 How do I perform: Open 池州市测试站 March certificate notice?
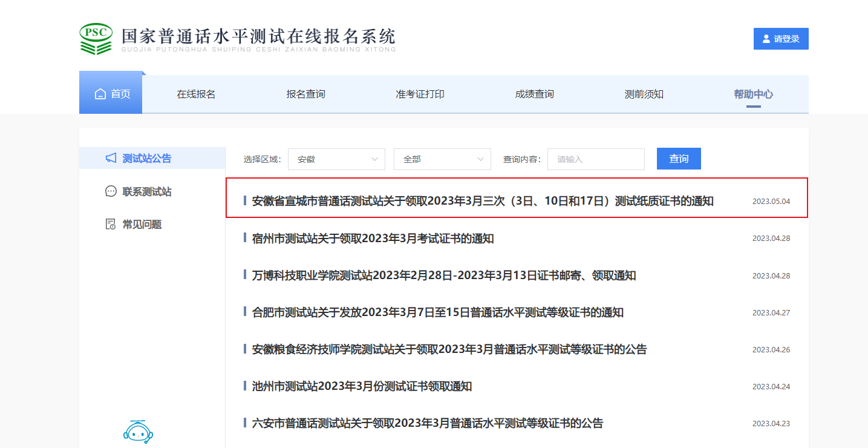362,386
